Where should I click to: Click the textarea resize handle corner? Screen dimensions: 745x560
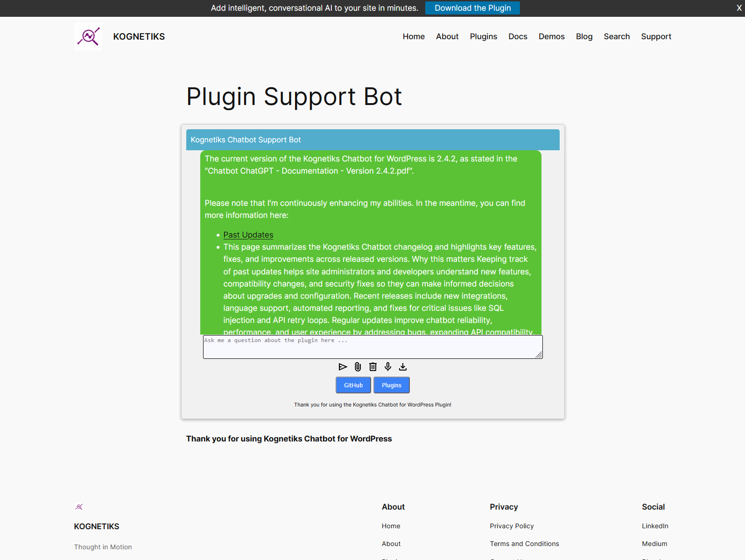coord(539,355)
